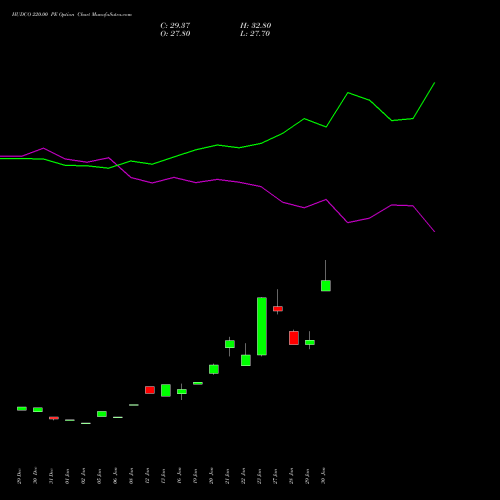Click the 28 Jan date axis label
The image size is (500, 500).
click(x=291, y=476)
